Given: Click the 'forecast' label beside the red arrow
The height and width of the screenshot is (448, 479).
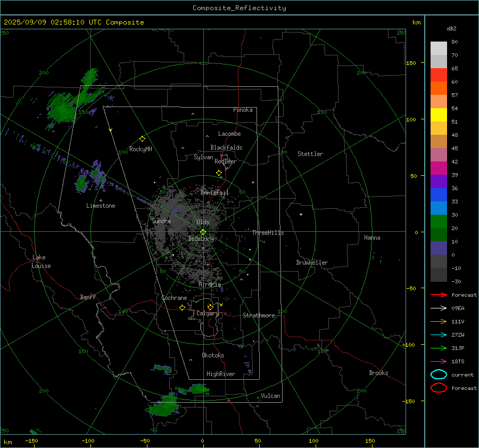Looking at the screenshot, I should (464, 295).
